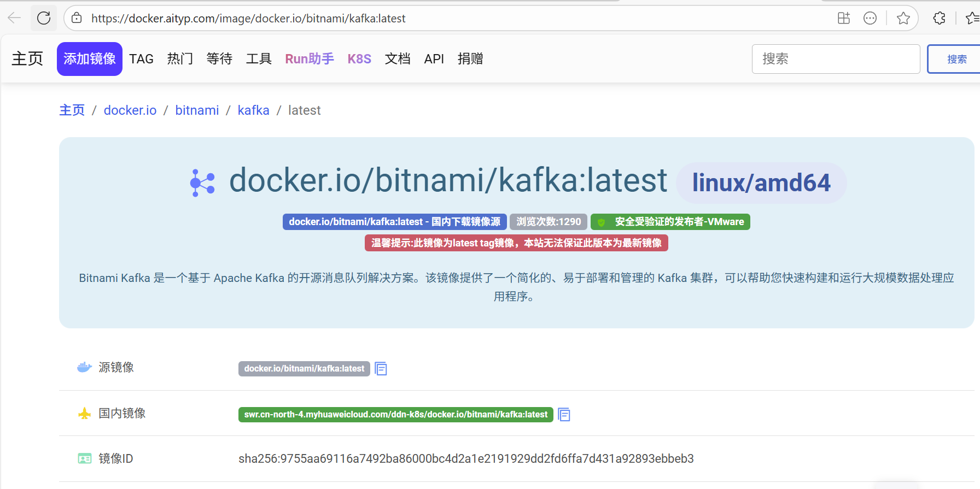Click the 镜像ID row label
980x489 pixels.
116,459
